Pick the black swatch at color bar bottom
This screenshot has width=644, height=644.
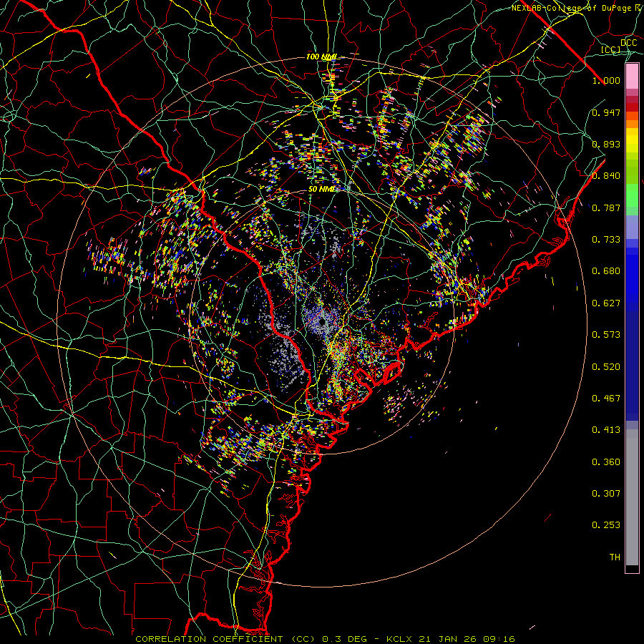point(632,568)
